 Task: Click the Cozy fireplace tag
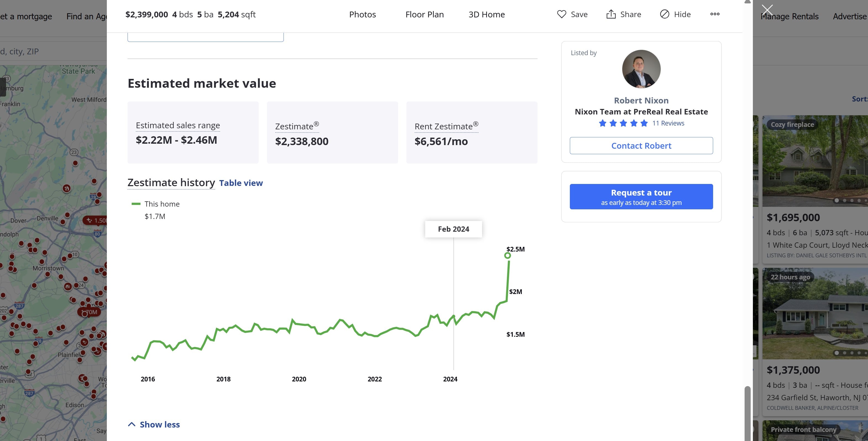pyautogui.click(x=792, y=125)
